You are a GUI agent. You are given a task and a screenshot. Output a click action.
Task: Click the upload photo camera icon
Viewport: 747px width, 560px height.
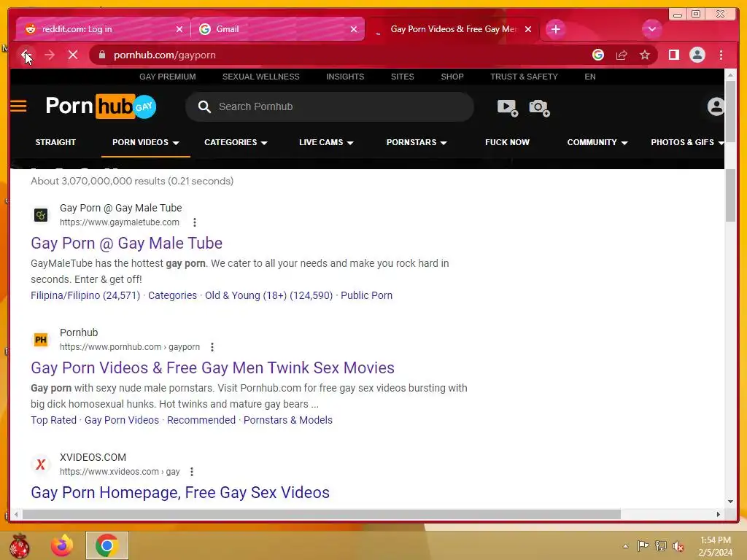539,108
